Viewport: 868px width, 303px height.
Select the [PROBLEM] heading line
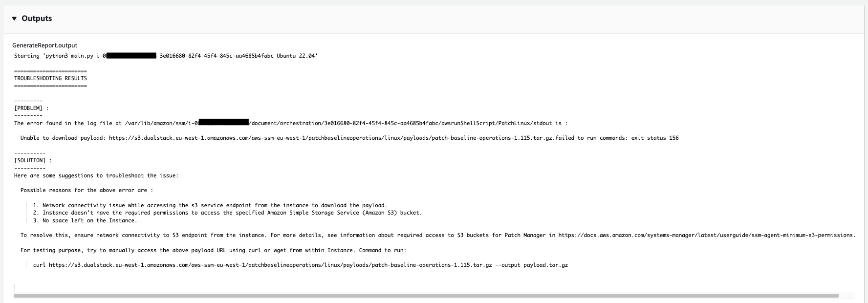click(27, 108)
